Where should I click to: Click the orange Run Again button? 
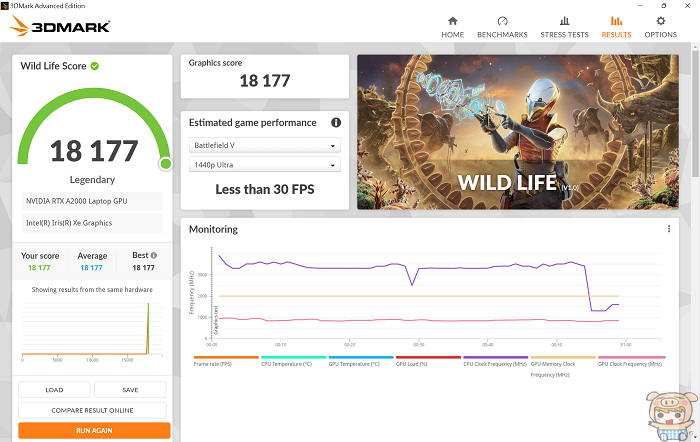click(x=94, y=431)
